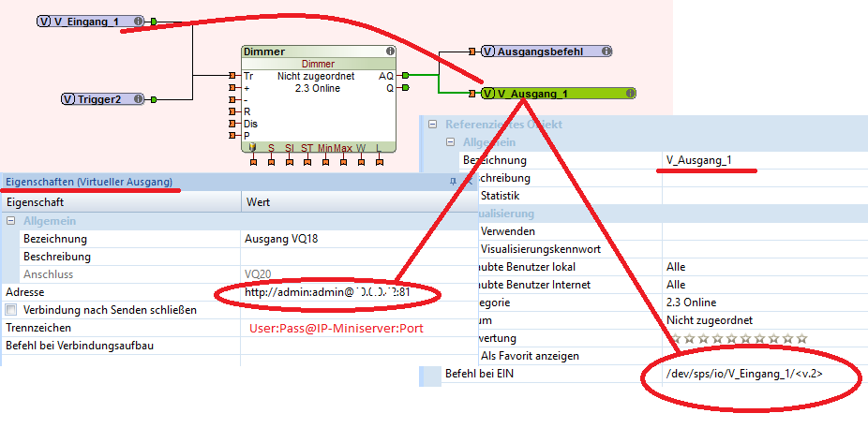Select the Dimmer block title bar
Screen dimensions: 868x428
click(319, 52)
